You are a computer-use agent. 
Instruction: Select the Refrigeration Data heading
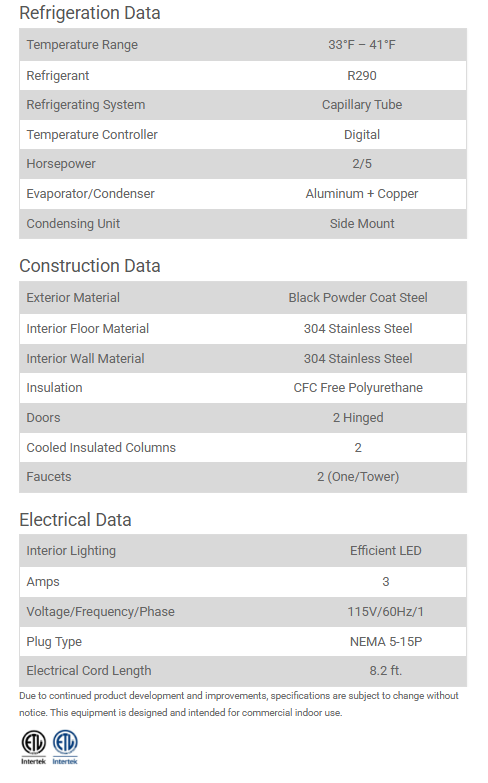90,12
